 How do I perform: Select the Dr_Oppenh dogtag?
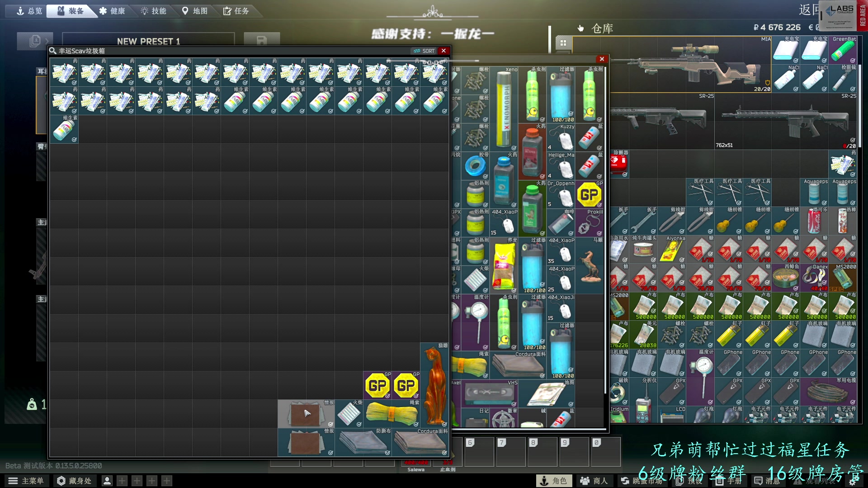(561, 194)
